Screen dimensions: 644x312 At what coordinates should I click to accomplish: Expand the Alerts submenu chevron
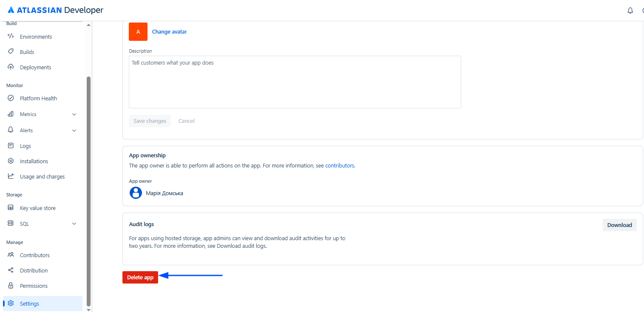(74, 130)
